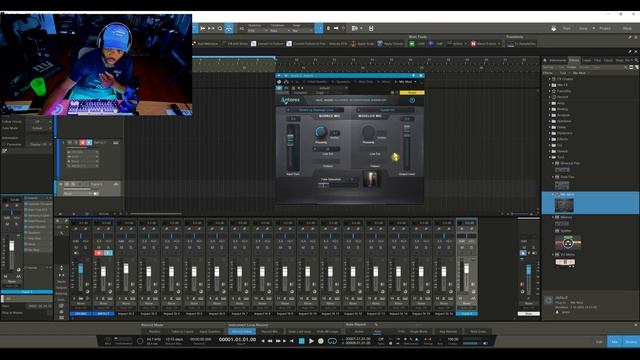Screen dimensions: 640x360
Task: Collapse the Tool folder in browser
Action: [x=550, y=157]
